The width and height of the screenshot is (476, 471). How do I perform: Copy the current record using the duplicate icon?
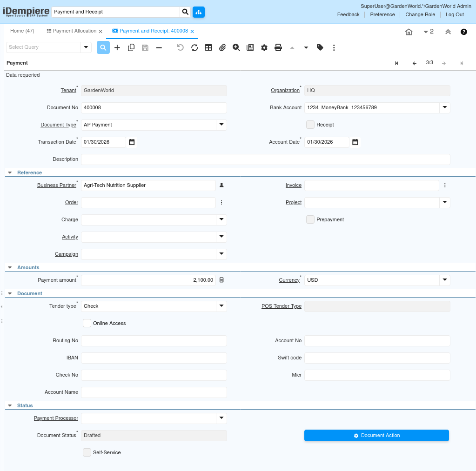click(x=131, y=47)
